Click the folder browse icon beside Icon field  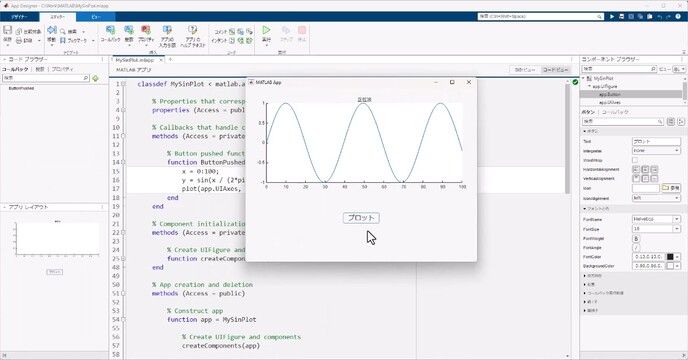pyautogui.click(x=666, y=187)
